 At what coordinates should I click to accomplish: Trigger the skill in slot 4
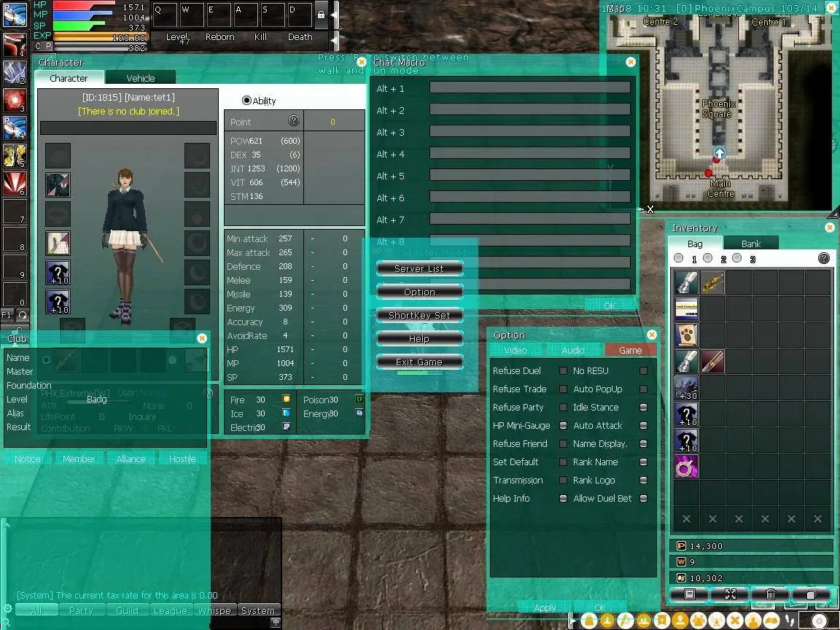coord(15,128)
